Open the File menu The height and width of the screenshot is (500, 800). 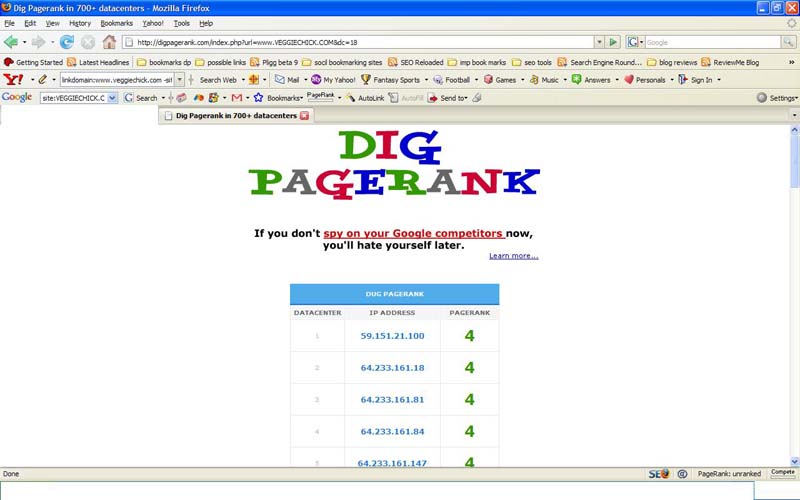[x=9, y=23]
